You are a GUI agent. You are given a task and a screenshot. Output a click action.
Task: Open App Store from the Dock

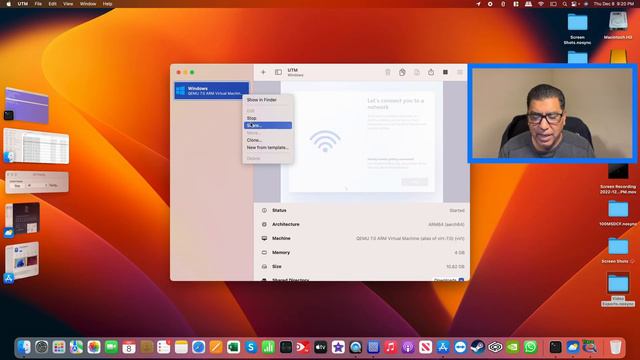click(443, 347)
